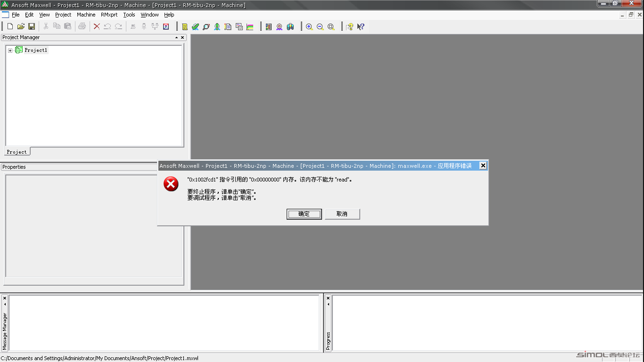Image resolution: width=644 pixels, height=362 pixels.
Task: Click the Cut scissors icon
Action: click(46, 27)
